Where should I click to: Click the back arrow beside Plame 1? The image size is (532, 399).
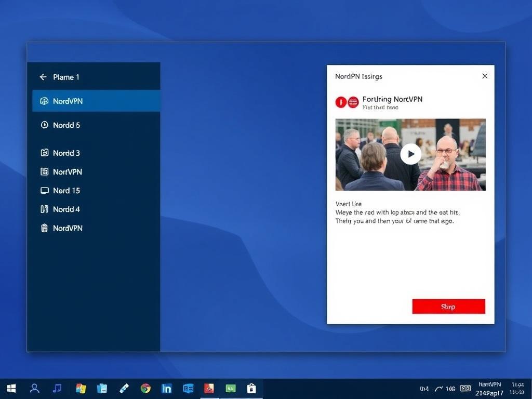click(43, 77)
